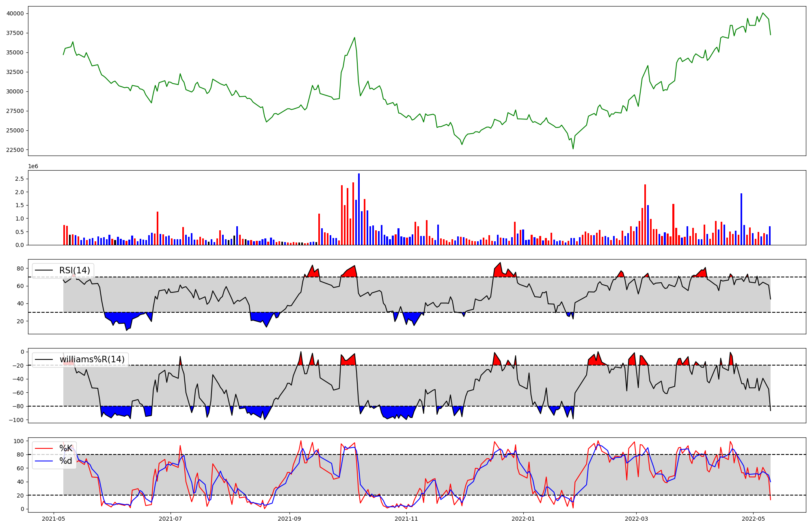
Task: Click the RSI(14) legend label
Action: (75, 270)
